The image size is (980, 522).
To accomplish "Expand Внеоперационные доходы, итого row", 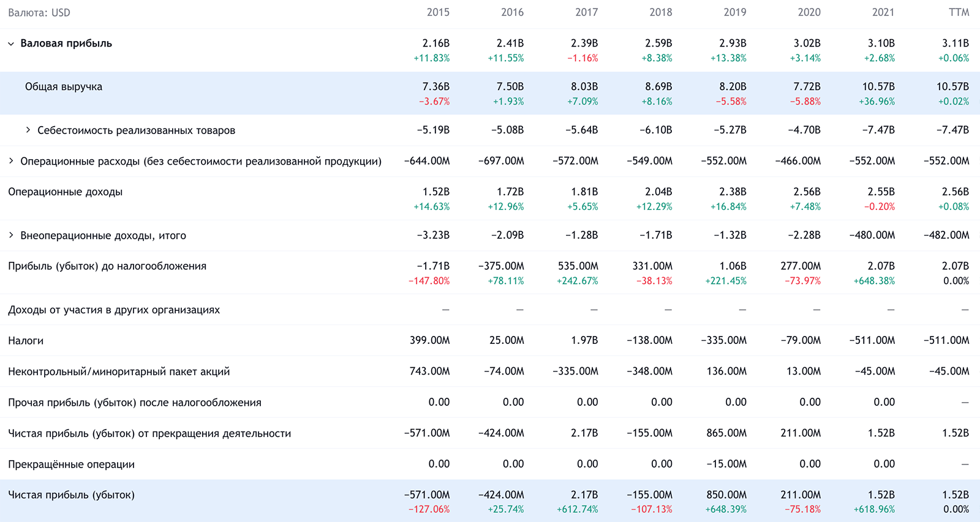I will (10, 235).
